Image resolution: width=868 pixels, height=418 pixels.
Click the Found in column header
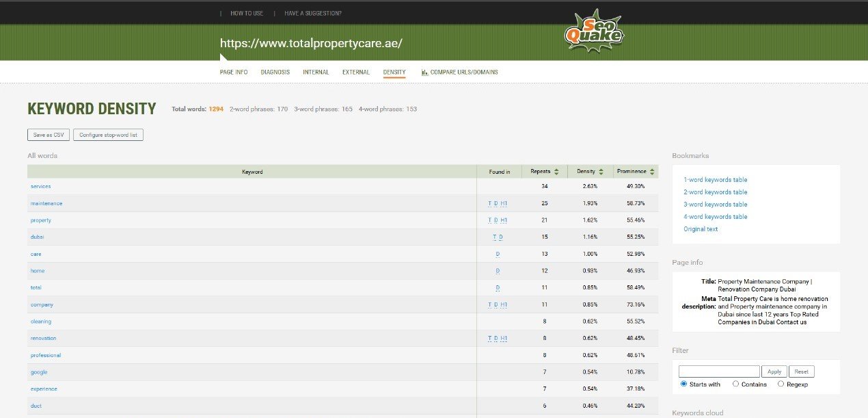(500, 172)
